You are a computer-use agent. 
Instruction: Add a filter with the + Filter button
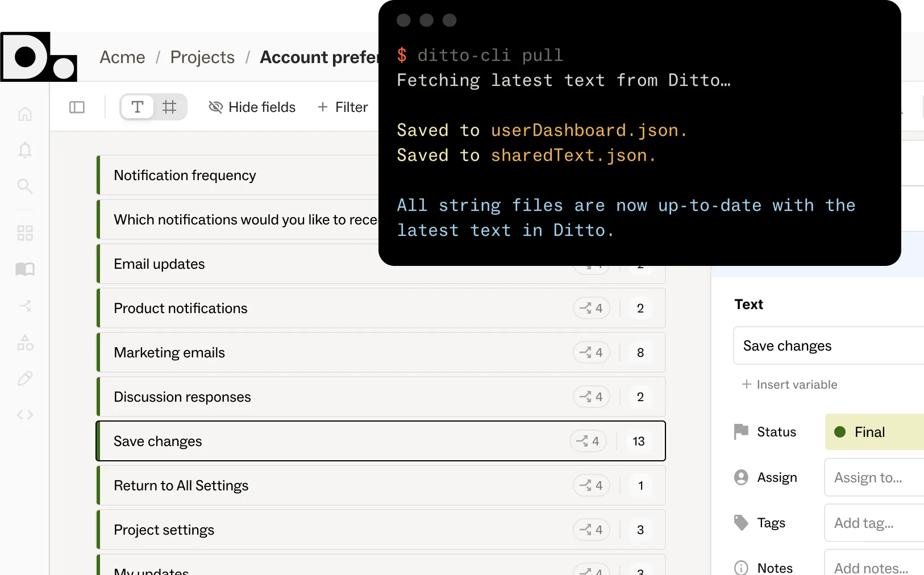343,107
